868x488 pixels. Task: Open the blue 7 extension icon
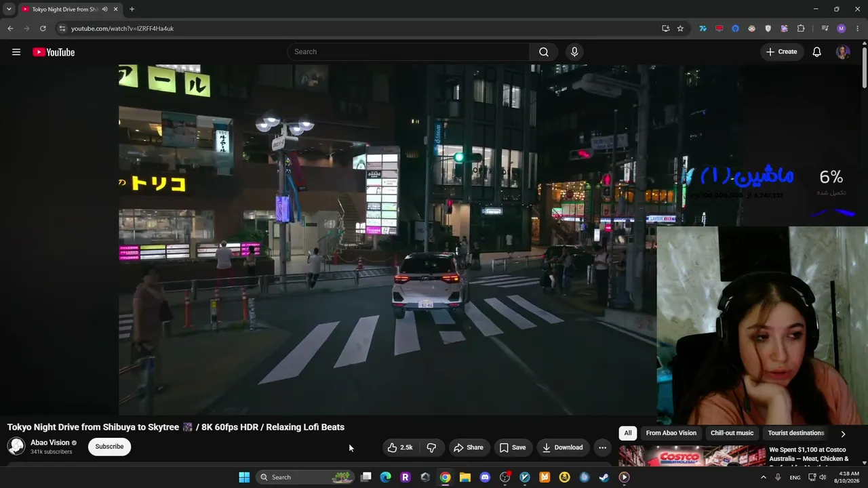click(703, 28)
